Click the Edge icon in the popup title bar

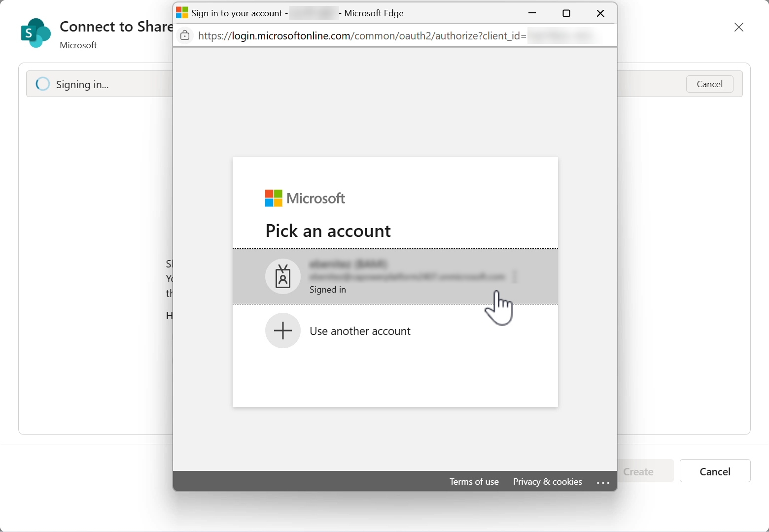(x=181, y=12)
